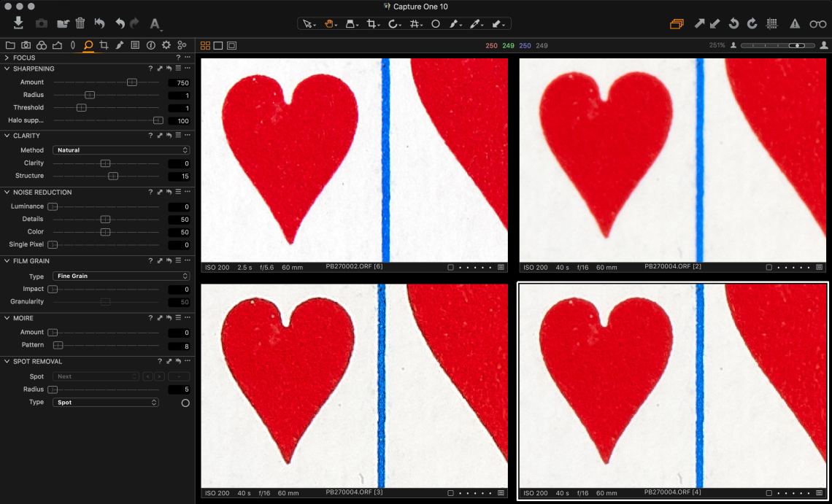
Task: Open the Metadata info tool tab
Action: click(x=151, y=45)
